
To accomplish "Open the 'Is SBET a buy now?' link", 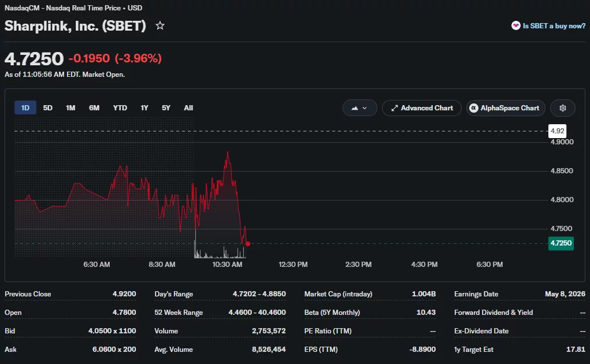I will 554,26.
